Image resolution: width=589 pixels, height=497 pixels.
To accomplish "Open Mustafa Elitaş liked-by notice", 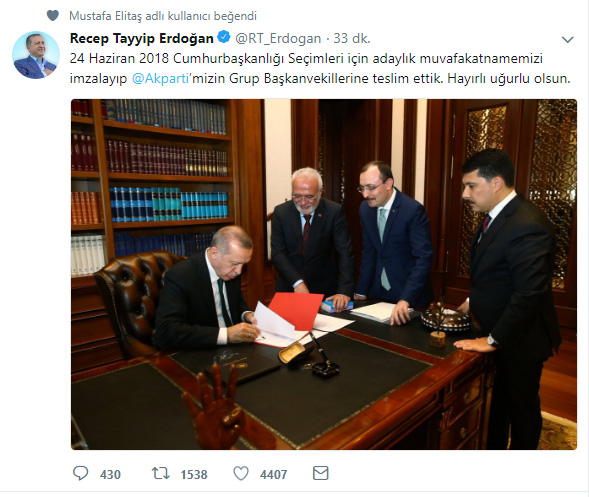I will [163, 16].
